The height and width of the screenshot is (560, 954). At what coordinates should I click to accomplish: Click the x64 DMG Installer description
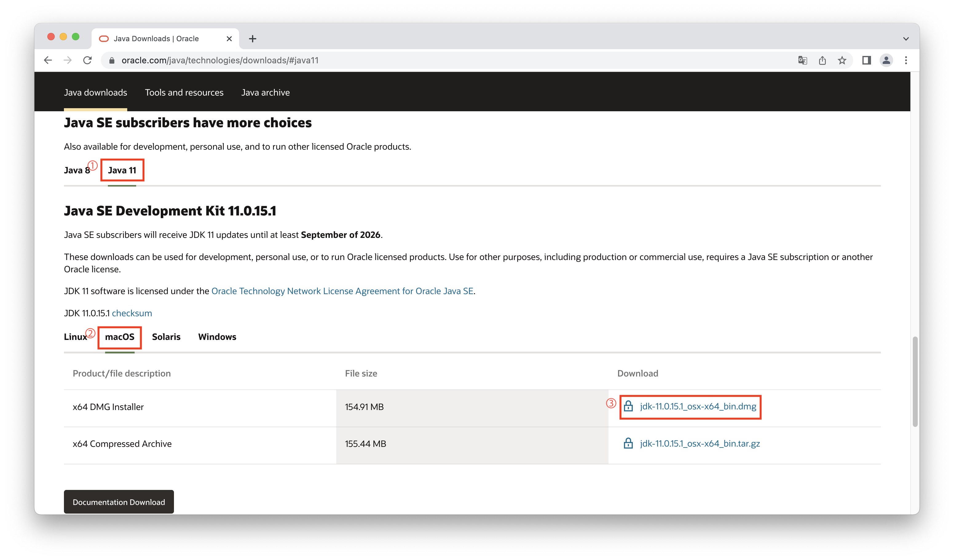point(108,407)
